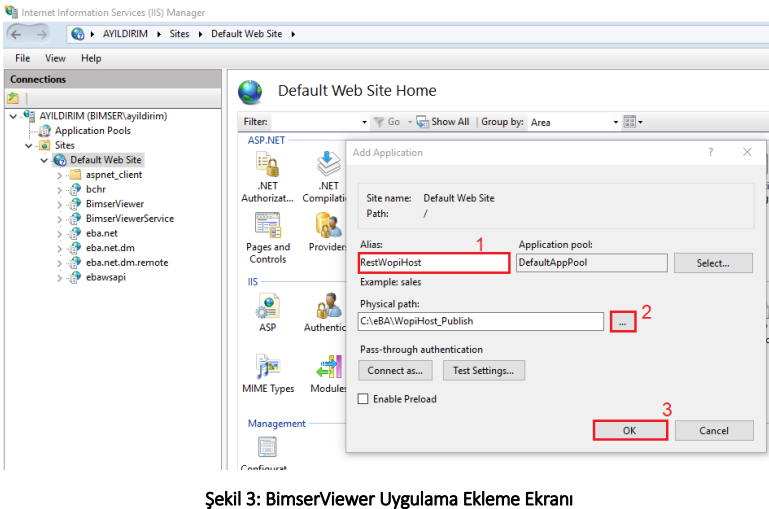
Task: Expand the aspnet_client folder node
Action: coord(59,175)
